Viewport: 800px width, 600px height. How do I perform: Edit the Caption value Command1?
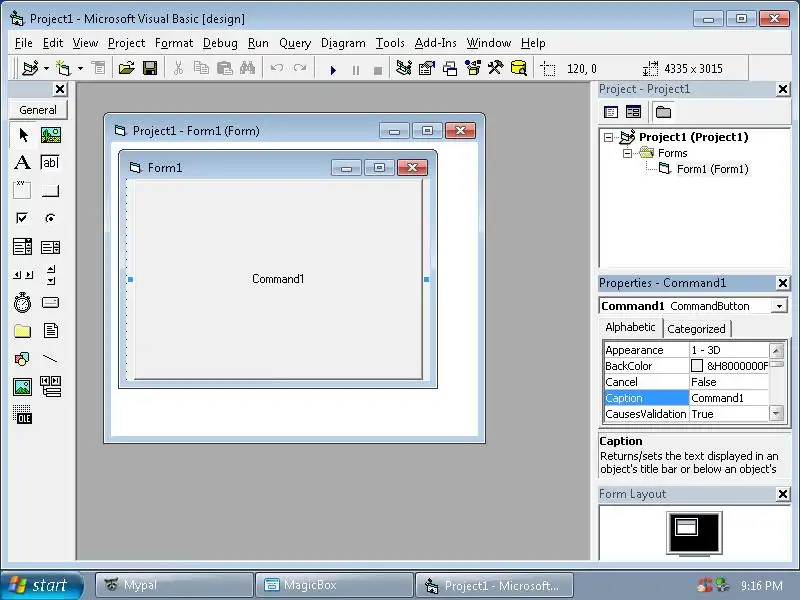729,398
